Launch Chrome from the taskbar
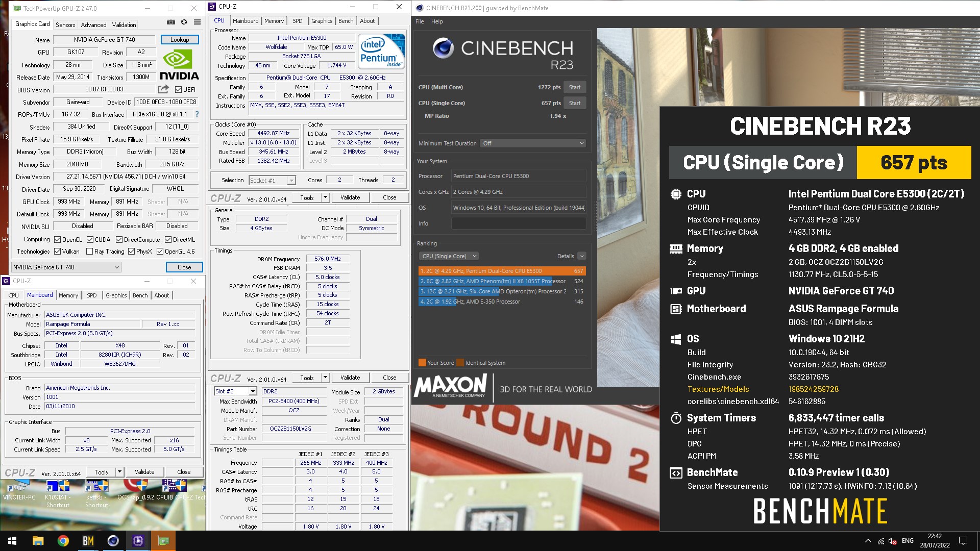The image size is (980, 551). [x=63, y=541]
